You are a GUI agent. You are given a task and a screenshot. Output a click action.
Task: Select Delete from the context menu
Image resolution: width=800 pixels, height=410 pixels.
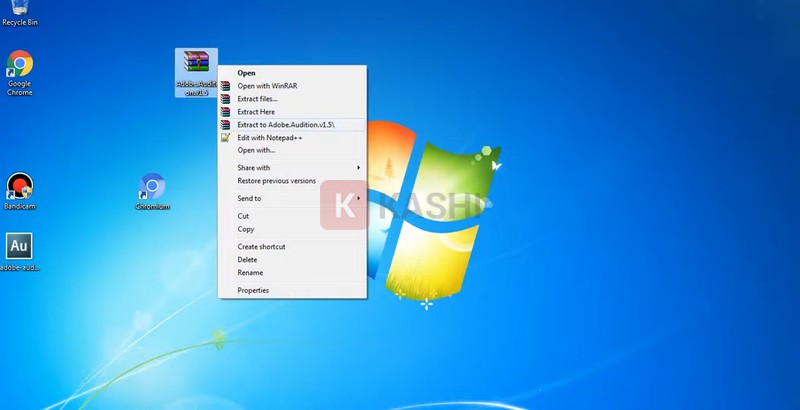(x=247, y=259)
